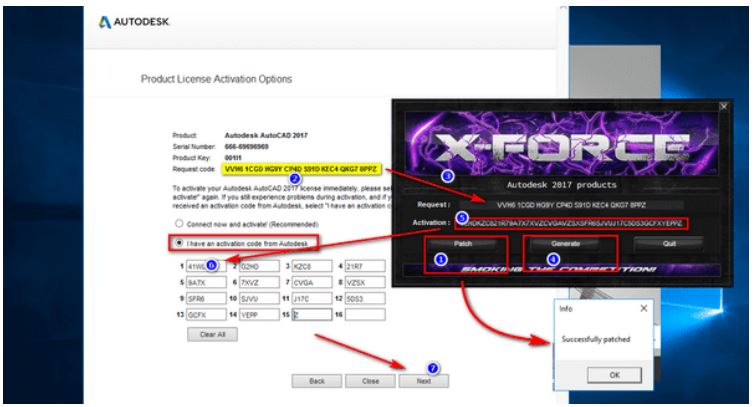Image resolution: width=754 pixels, height=407 pixels.
Task: Select Connect now and activate option
Action: click(x=179, y=224)
